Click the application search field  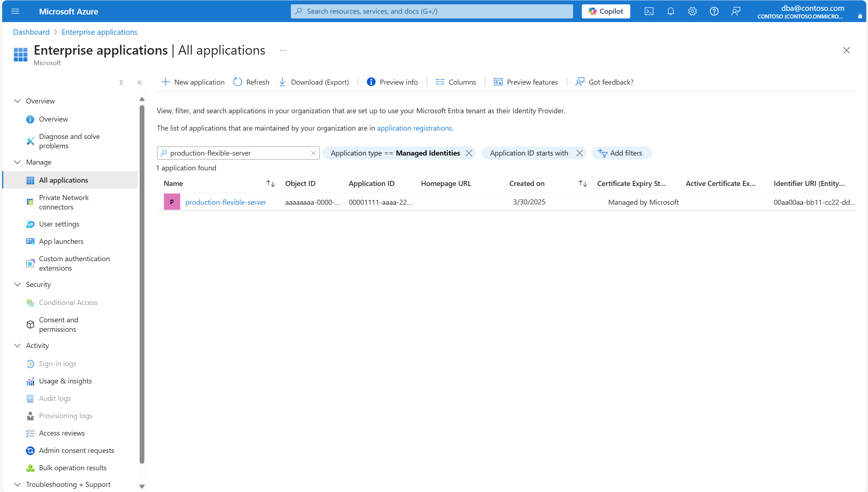238,153
